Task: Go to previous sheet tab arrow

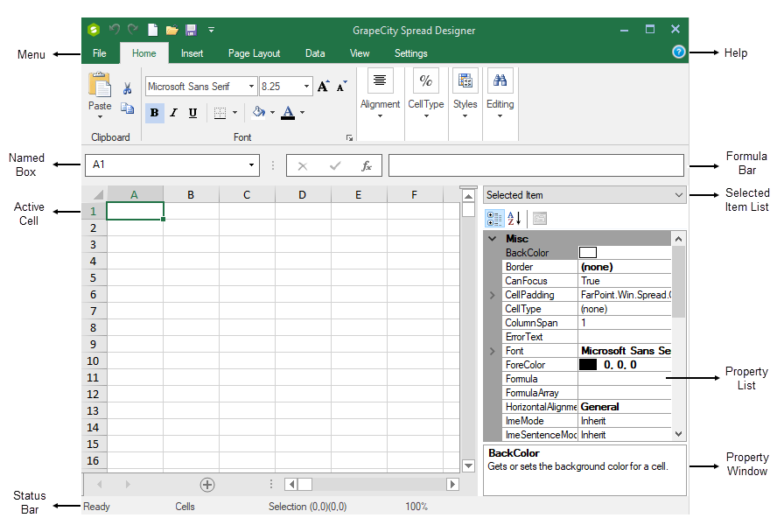Action: [100, 484]
